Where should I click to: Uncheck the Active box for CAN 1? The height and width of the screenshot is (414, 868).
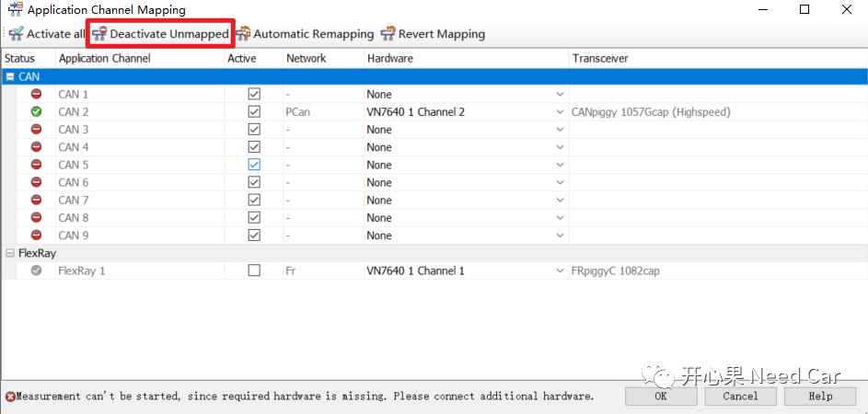point(254,94)
